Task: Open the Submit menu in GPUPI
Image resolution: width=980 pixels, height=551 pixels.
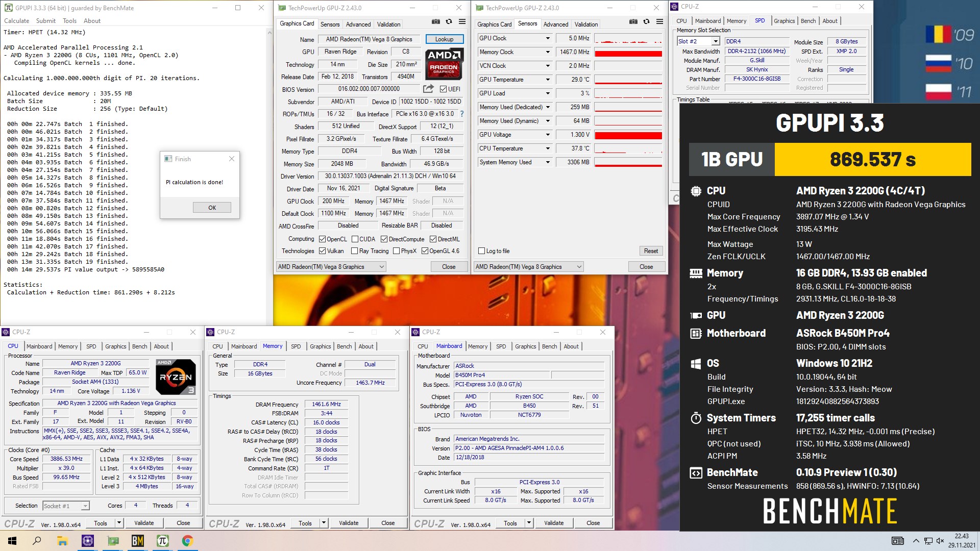Action: click(46, 21)
